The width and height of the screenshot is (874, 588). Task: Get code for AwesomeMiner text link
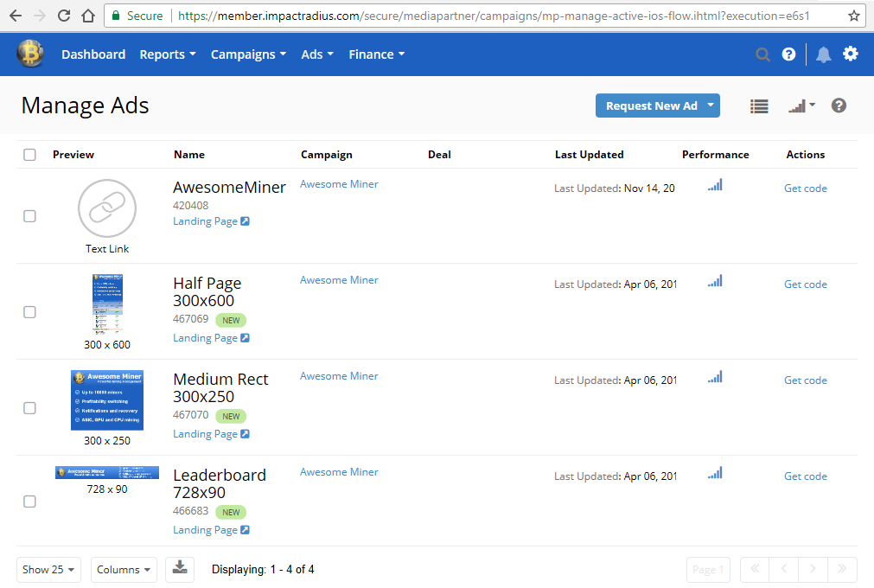(806, 189)
